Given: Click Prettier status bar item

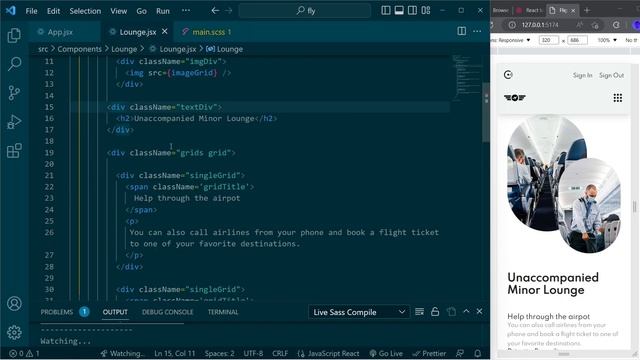Looking at the screenshot, I should click(x=429, y=353).
